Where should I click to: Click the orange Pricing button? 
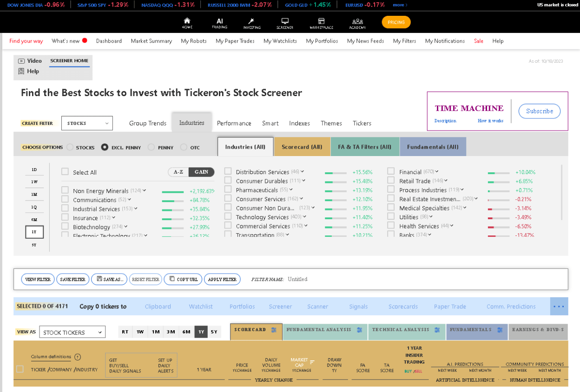pos(396,22)
